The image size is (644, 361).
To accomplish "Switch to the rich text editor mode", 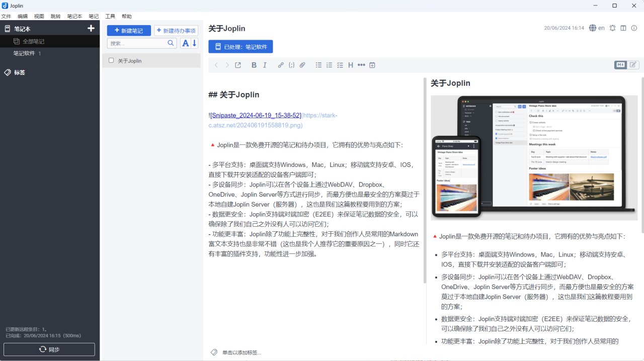I will [x=633, y=64].
